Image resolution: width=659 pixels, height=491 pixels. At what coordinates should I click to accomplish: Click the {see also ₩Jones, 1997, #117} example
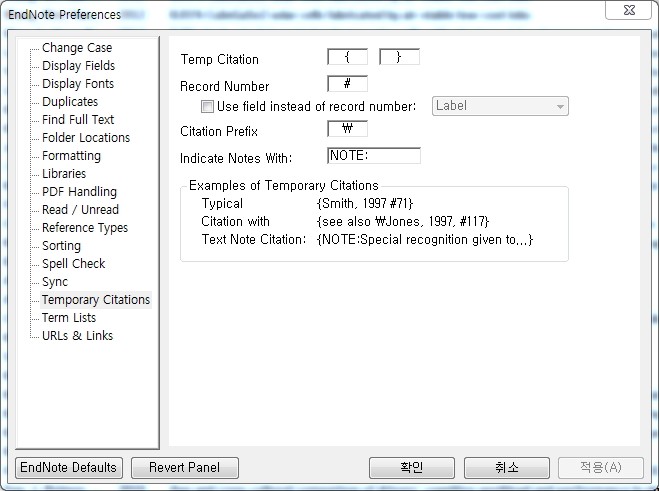pyautogui.click(x=403, y=222)
